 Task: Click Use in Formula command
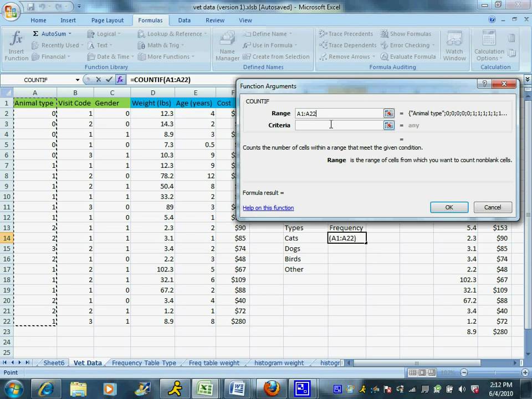point(270,45)
